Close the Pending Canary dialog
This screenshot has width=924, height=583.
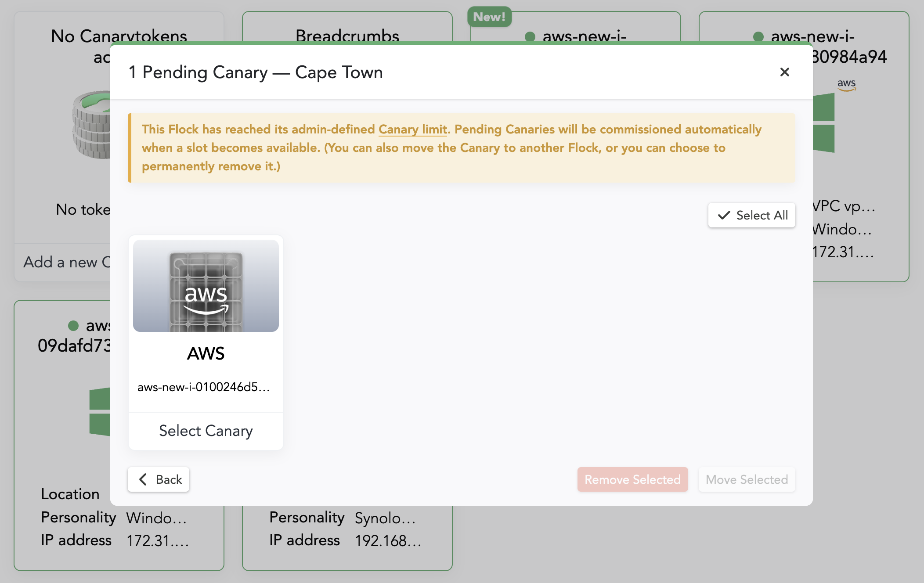coord(784,72)
